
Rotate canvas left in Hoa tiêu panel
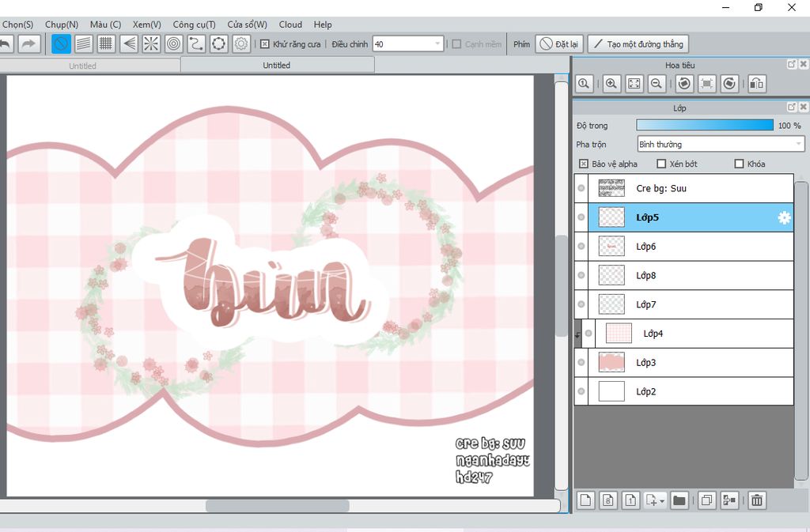[x=684, y=84]
